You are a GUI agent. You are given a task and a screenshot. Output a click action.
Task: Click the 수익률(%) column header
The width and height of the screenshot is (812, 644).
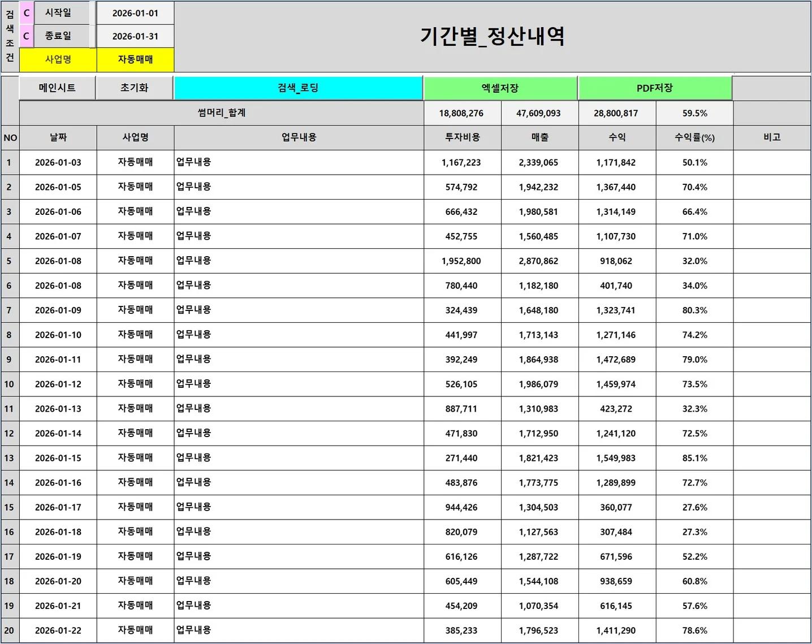point(694,137)
